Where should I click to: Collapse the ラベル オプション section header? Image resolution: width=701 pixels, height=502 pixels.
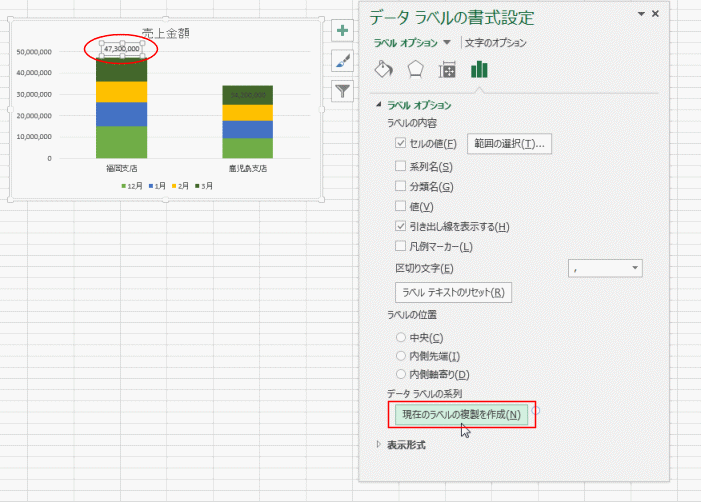click(379, 105)
